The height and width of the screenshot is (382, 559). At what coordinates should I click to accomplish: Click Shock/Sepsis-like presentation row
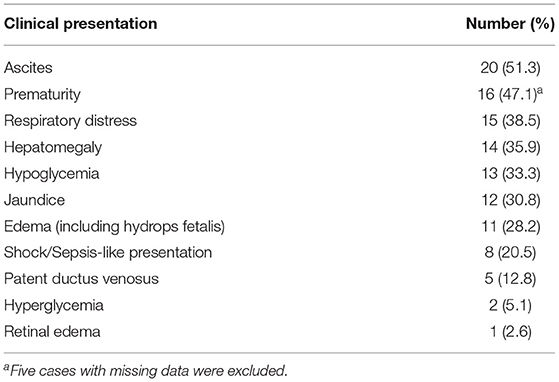point(108,253)
